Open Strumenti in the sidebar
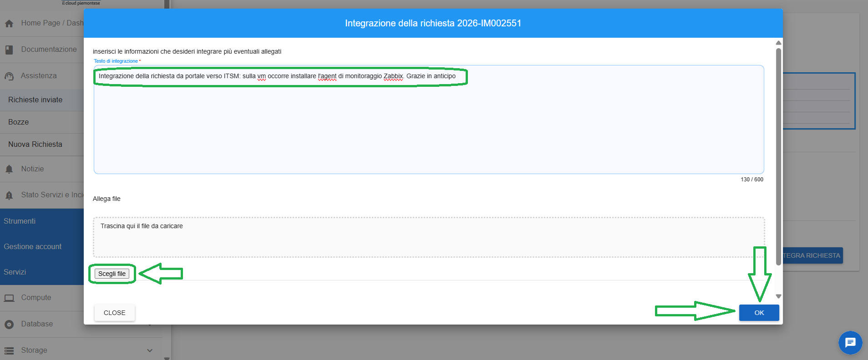Viewport: 868px width, 360px height. [20, 221]
